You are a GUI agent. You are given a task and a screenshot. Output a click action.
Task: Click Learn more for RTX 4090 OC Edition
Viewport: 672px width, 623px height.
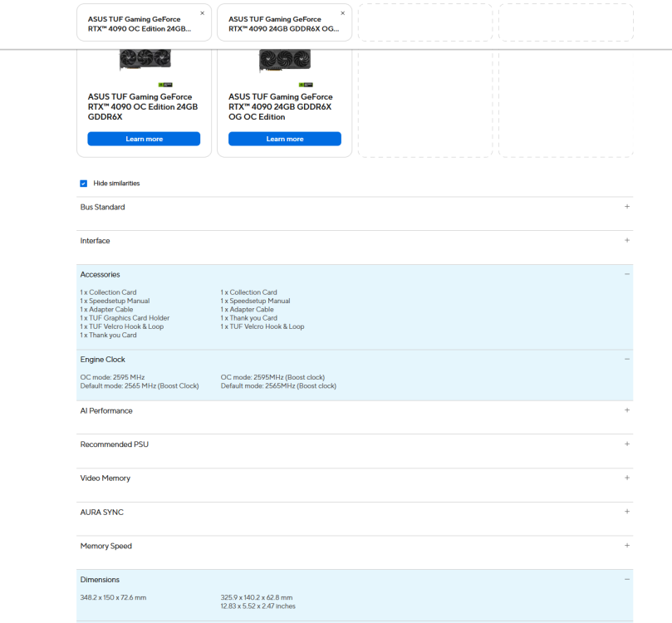click(144, 139)
